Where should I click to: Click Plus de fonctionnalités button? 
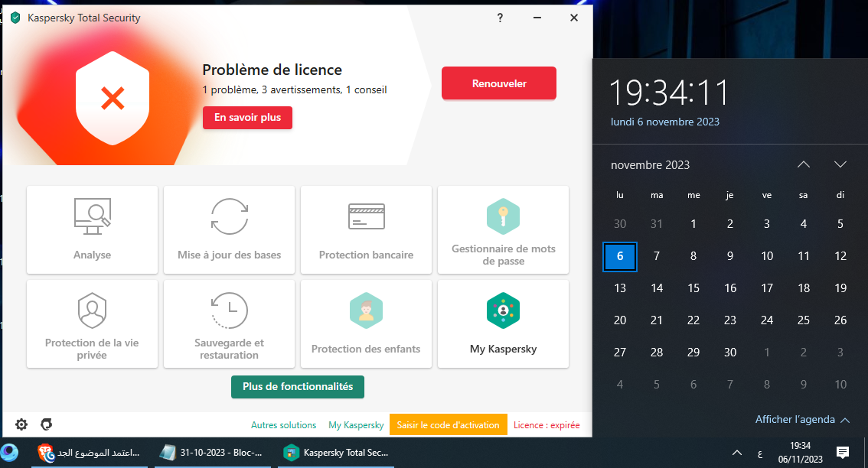(x=298, y=387)
